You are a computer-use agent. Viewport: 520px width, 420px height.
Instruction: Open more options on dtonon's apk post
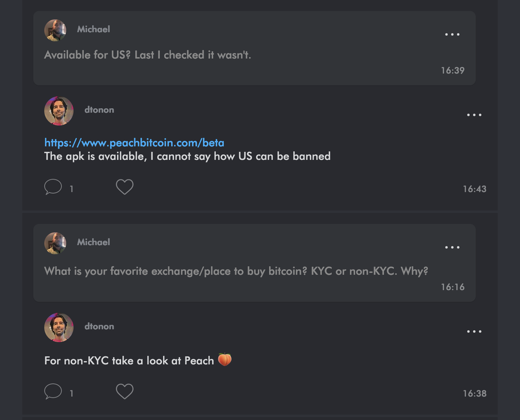tap(474, 115)
